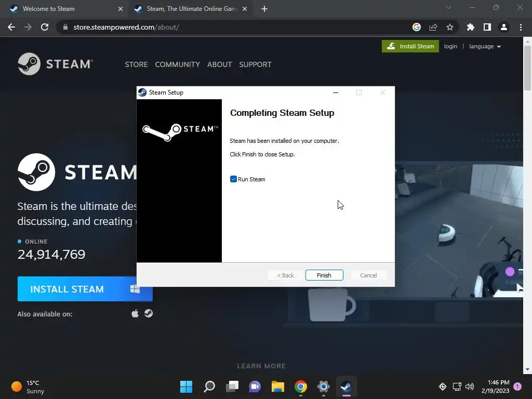Open the Chrome three-dot menu
The height and width of the screenshot is (399, 532).
(521, 27)
